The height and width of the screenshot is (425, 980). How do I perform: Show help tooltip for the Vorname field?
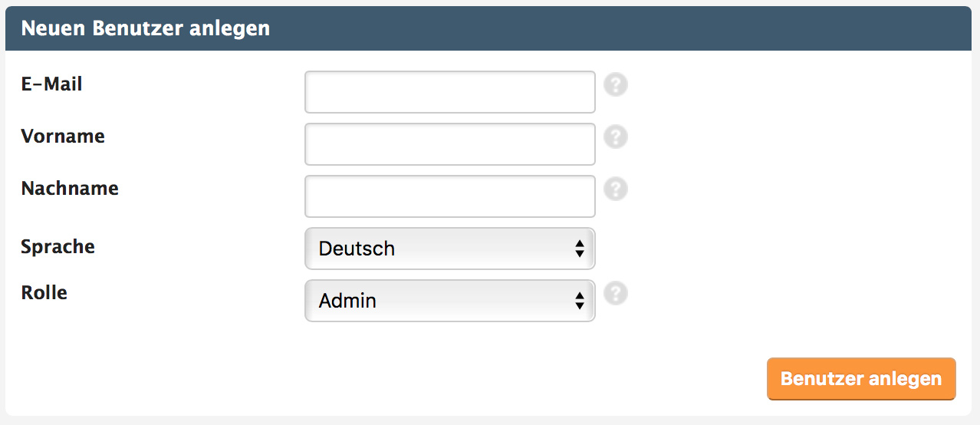click(x=616, y=137)
